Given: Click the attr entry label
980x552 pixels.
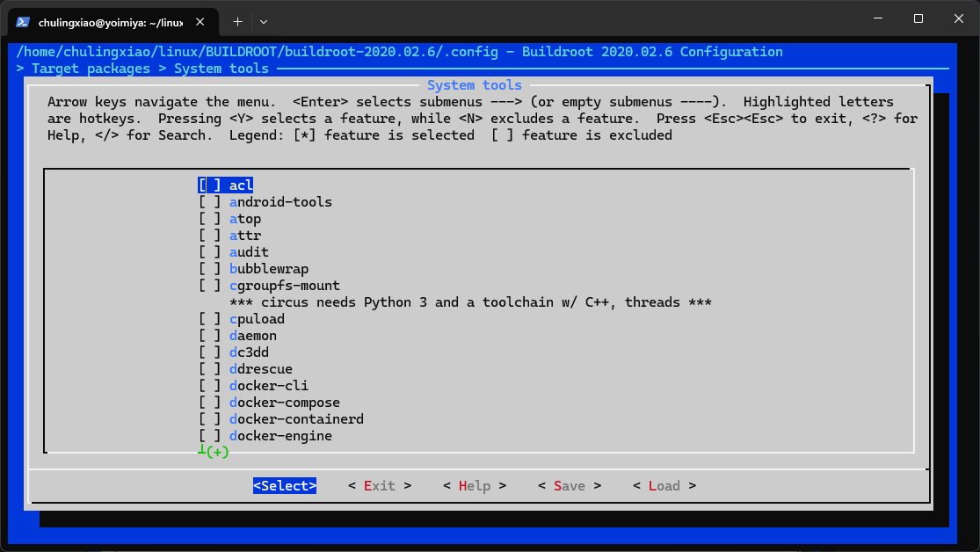Looking at the screenshot, I should pos(245,235).
